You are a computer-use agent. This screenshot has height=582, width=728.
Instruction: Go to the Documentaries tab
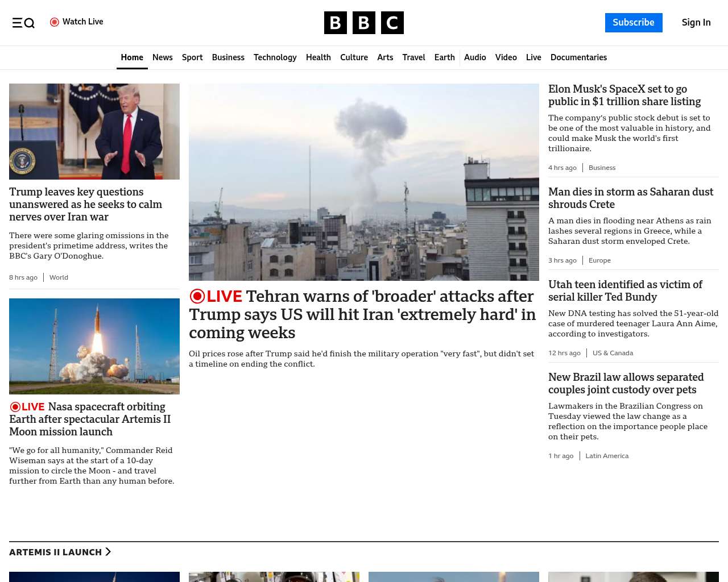click(x=578, y=57)
